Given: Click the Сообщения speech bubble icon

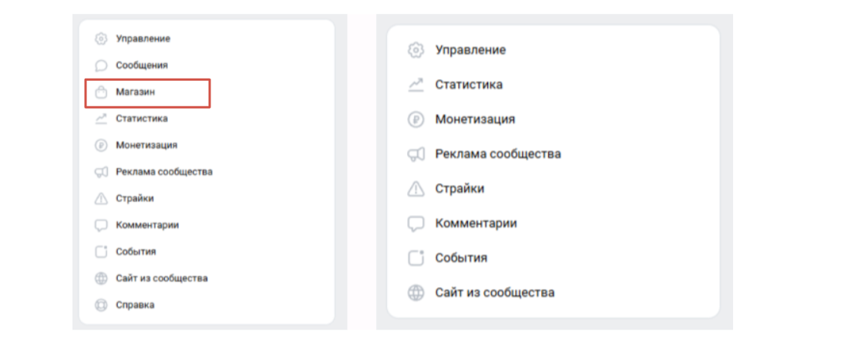Looking at the screenshot, I should pos(100,65).
